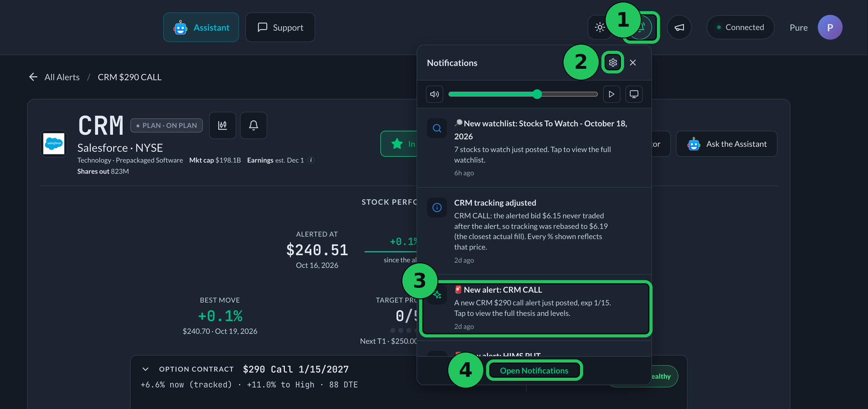Open notification settings gear icon

pos(613,62)
